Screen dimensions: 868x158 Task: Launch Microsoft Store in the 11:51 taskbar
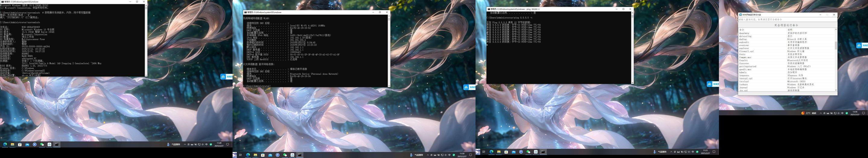coord(506,152)
